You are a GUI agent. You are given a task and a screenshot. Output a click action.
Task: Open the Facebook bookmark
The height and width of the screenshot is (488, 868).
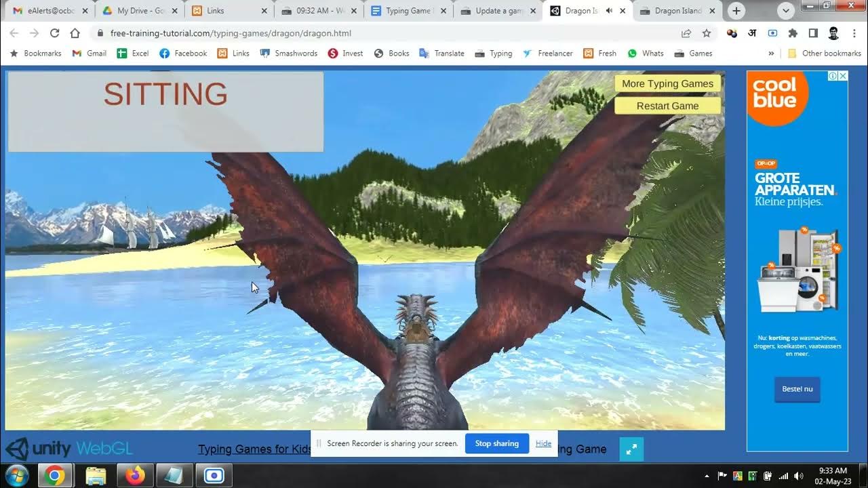point(183,53)
